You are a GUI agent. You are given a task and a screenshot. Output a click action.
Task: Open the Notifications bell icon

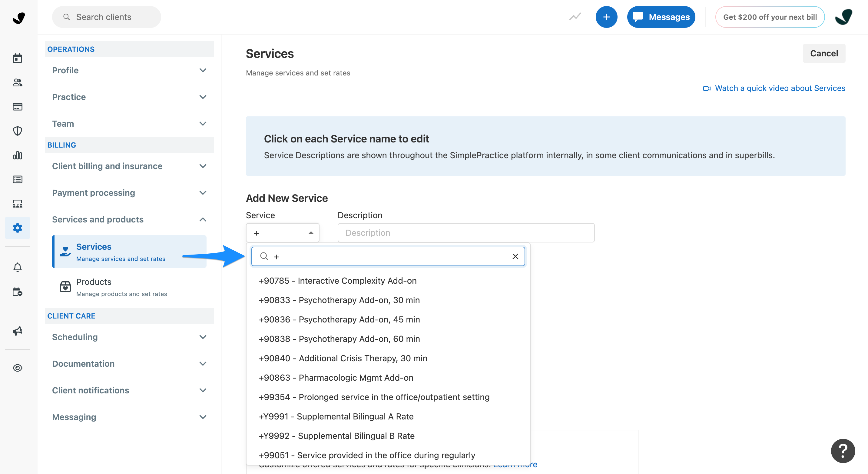point(18,267)
